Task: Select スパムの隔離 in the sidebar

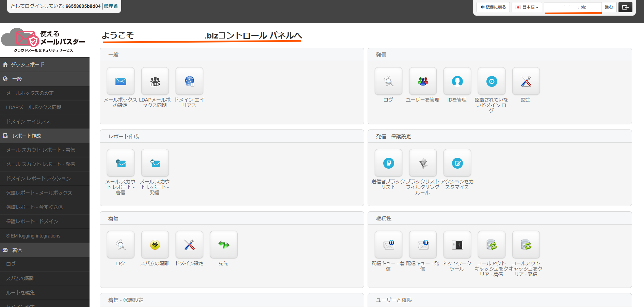Action: point(45,278)
